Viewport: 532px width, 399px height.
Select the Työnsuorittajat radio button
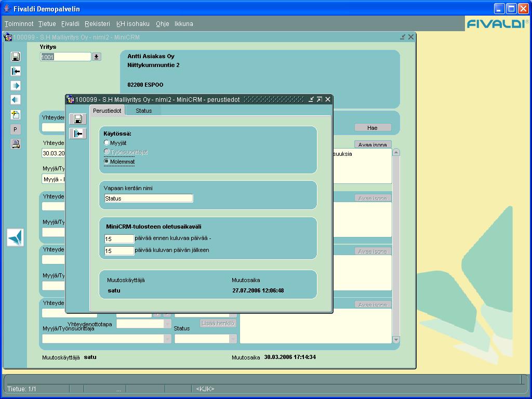click(x=107, y=152)
